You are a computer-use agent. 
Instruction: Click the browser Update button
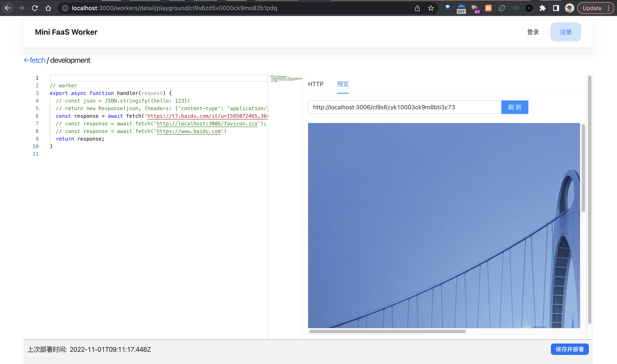[x=592, y=8]
